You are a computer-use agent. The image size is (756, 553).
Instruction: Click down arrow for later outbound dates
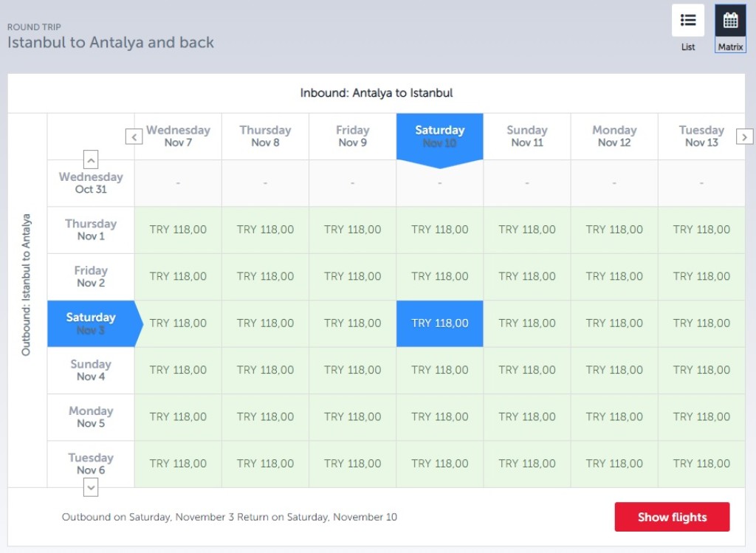[91, 487]
